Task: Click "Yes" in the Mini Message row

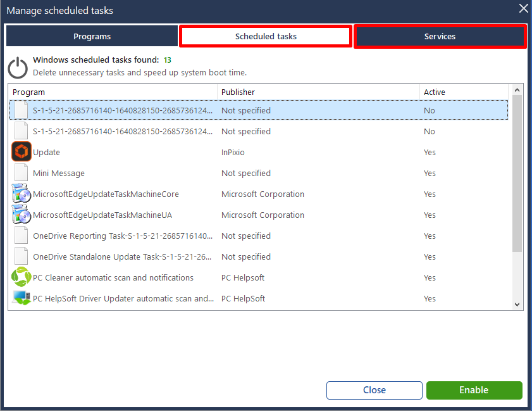Action: [430, 174]
